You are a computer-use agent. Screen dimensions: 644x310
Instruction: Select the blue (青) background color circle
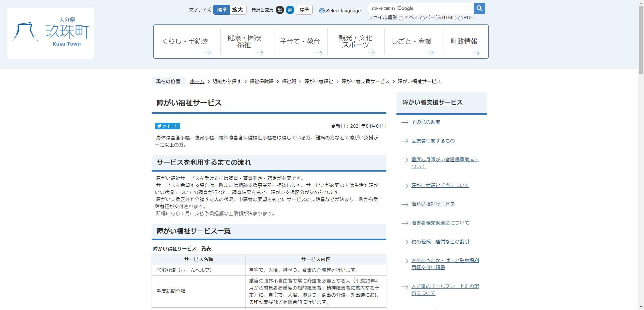click(x=290, y=10)
